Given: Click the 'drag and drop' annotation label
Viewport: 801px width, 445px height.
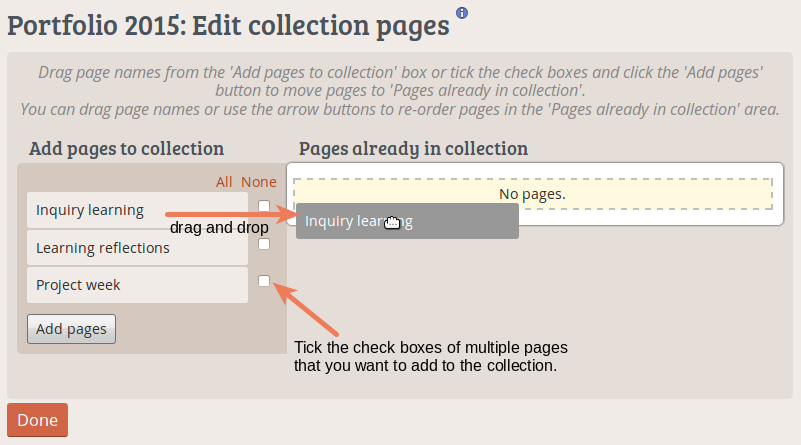Looking at the screenshot, I should 219,228.
